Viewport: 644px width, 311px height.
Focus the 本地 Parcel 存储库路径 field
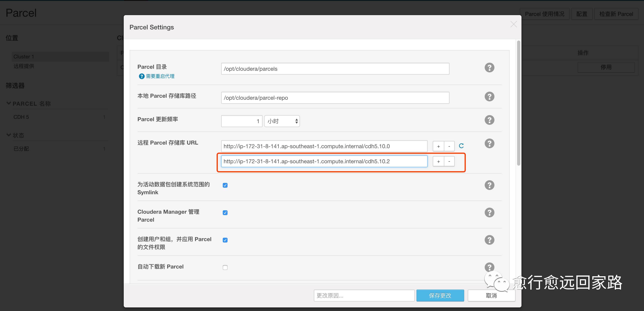coord(335,98)
